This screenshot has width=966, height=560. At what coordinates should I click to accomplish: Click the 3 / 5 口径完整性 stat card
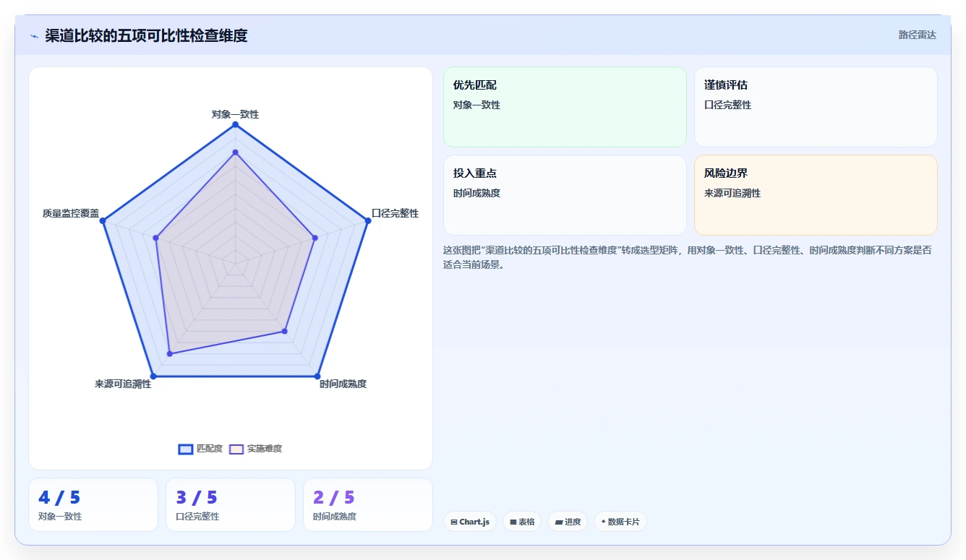click(x=231, y=504)
